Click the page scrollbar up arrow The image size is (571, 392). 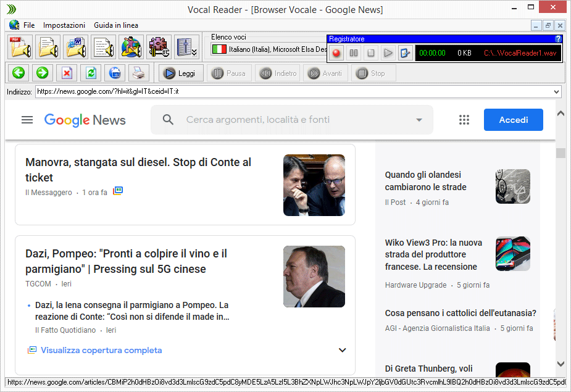pos(561,114)
